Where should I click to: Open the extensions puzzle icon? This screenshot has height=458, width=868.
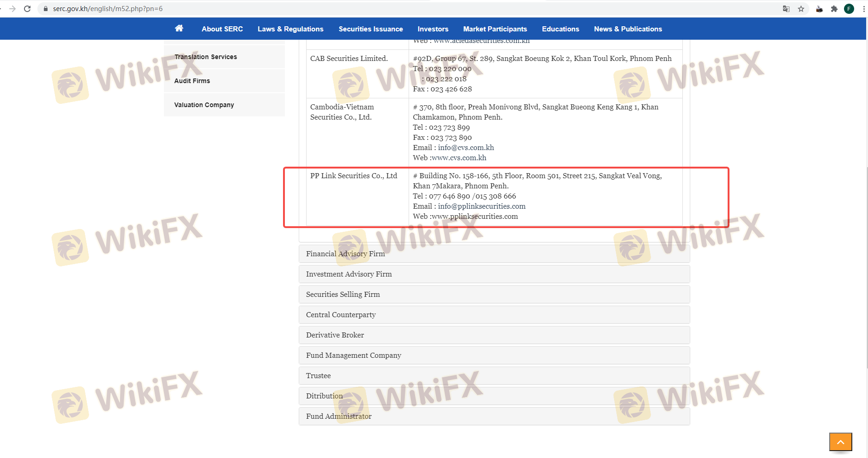[834, 9]
